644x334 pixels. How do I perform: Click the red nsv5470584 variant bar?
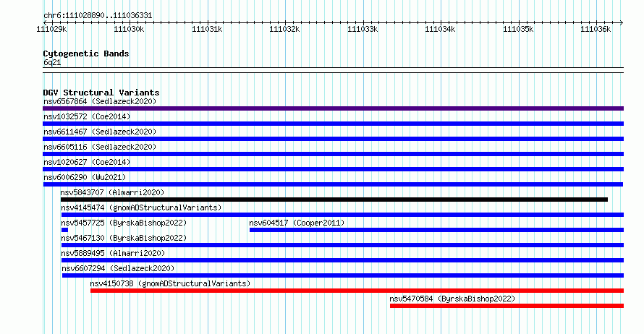pyautogui.click(x=507, y=306)
